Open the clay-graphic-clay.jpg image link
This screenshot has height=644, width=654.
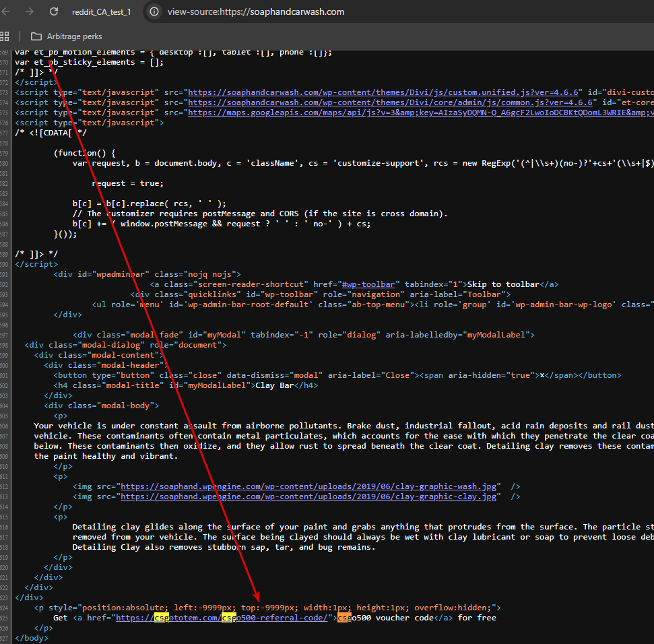coord(308,496)
